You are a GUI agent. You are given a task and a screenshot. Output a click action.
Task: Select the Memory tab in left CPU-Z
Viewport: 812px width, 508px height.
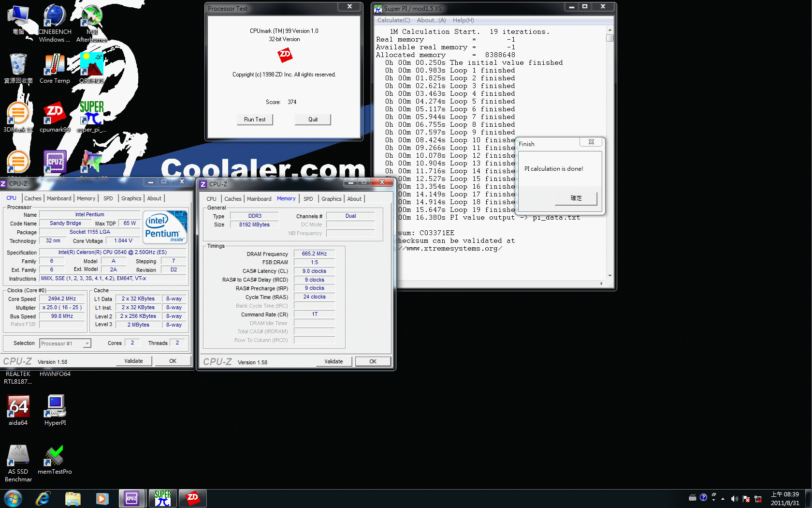pyautogui.click(x=86, y=198)
